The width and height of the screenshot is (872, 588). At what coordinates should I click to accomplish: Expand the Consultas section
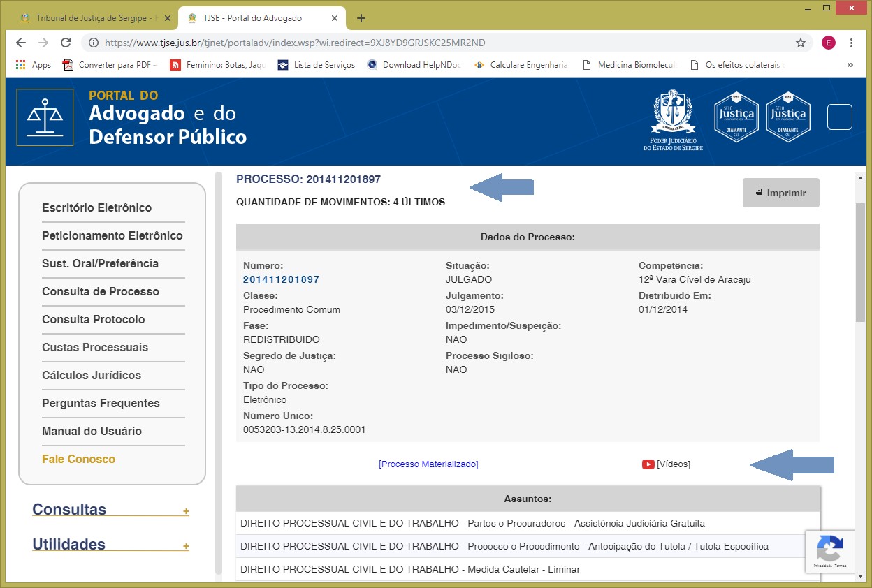click(x=186, y=511)
